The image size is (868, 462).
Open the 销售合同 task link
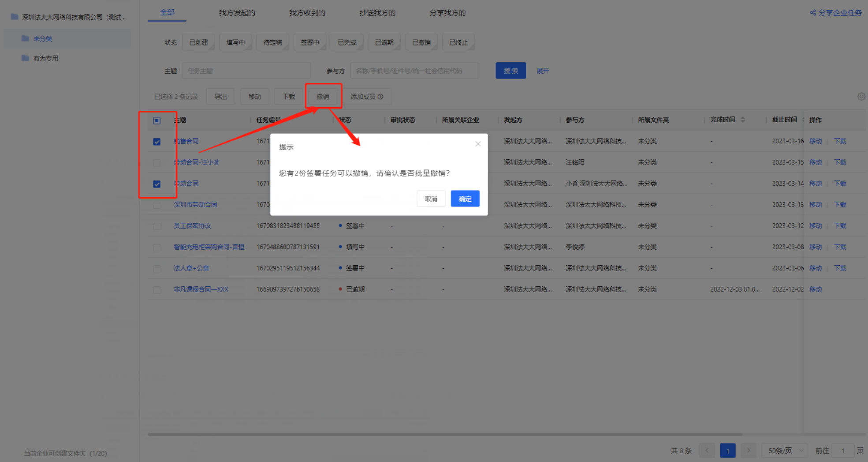pyautogui.click(x=186, y=141)
